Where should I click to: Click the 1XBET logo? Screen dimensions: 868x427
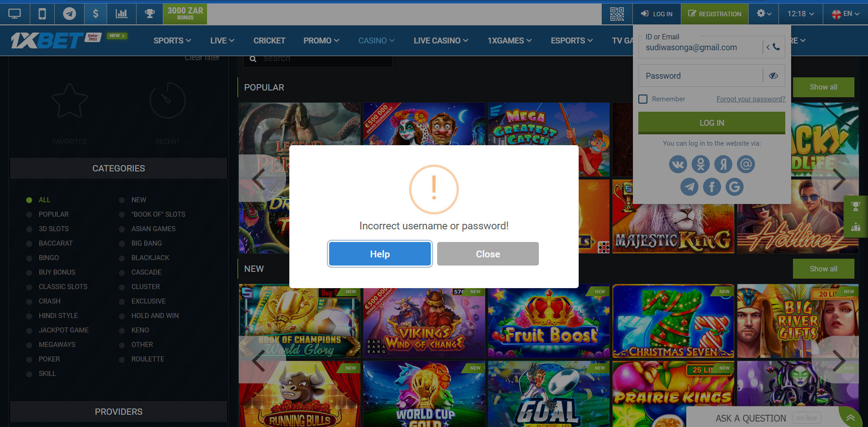pos(47,40)
